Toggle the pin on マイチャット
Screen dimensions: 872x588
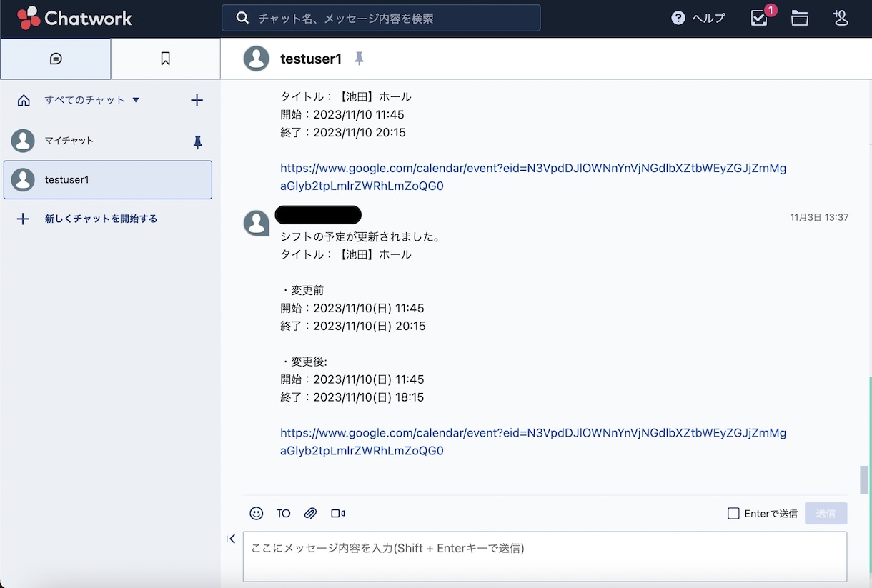[198, 142]
